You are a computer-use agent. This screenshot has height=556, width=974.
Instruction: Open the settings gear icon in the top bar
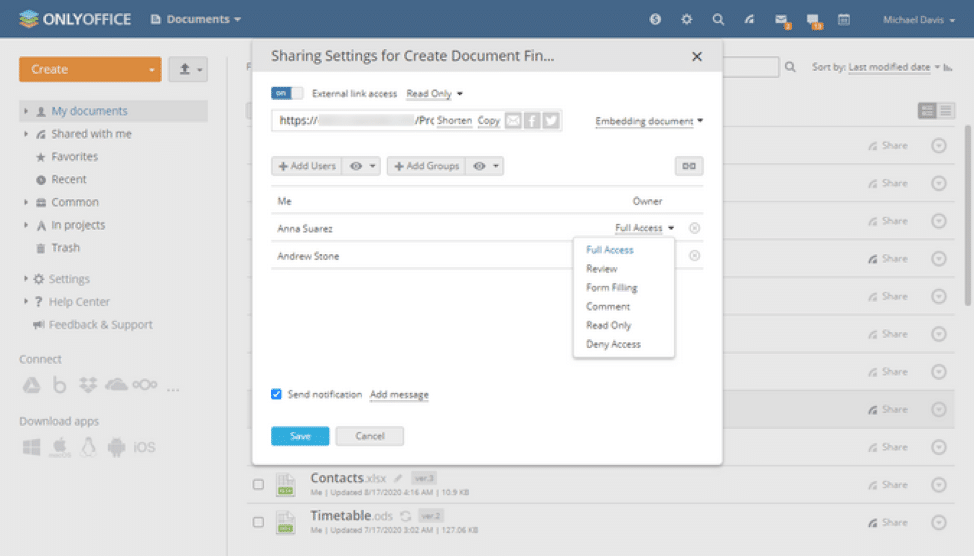click(x=686, y=19)
